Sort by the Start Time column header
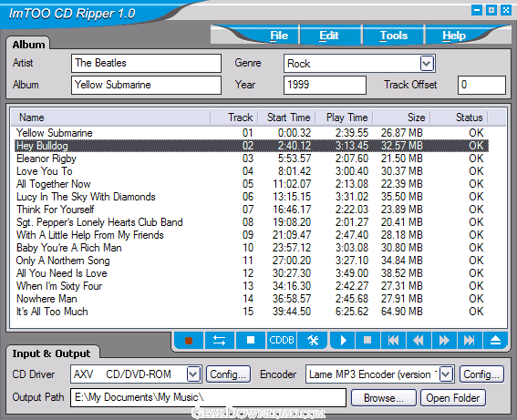The image size is (517, 420). click(x=287, y=118)
